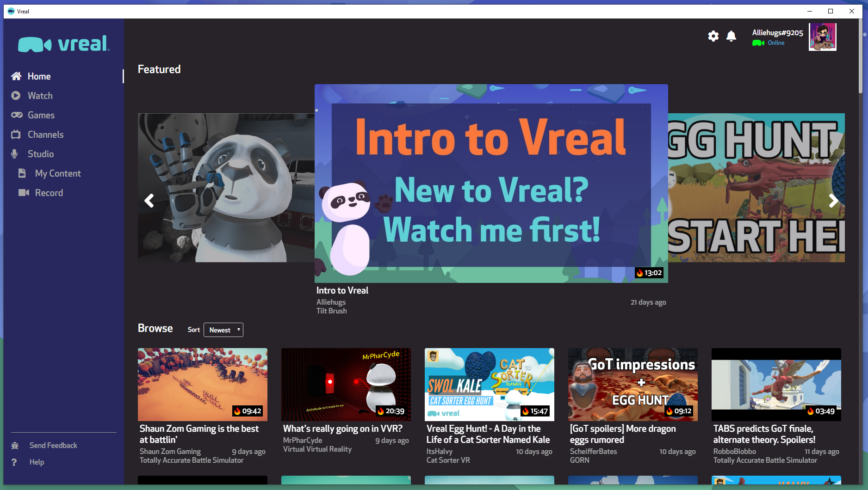Click the title 'Vreal Egg Hunt! - A Day in the Life'

[x=488, y=434]
